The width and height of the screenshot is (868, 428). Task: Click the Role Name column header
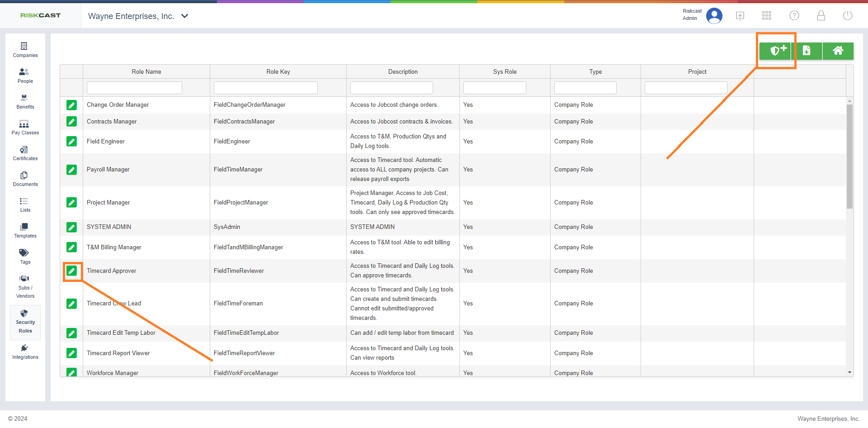146,71
